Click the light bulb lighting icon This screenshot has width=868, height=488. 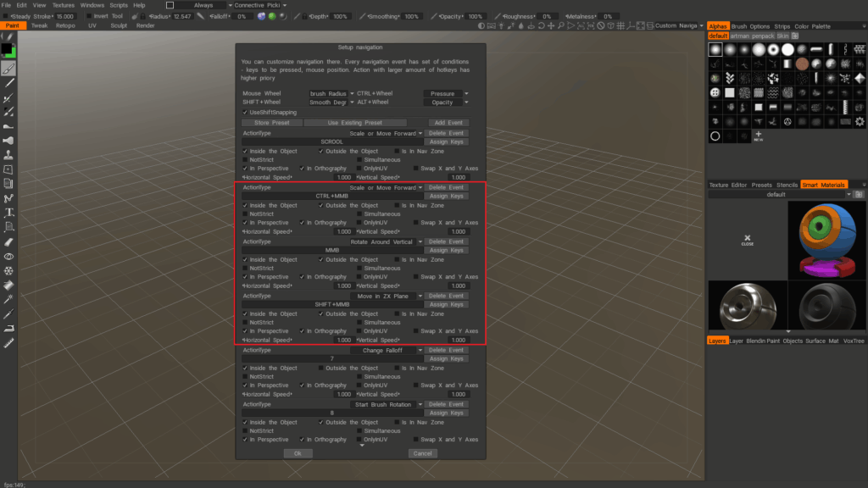501,26
